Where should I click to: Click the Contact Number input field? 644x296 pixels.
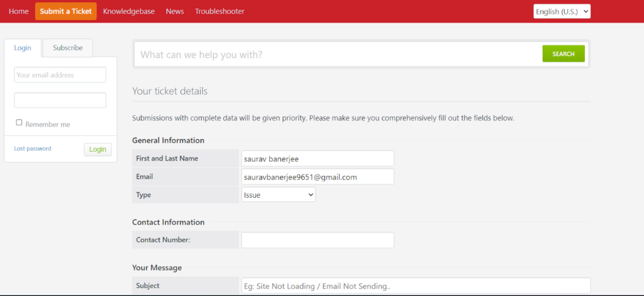point(318,240)
